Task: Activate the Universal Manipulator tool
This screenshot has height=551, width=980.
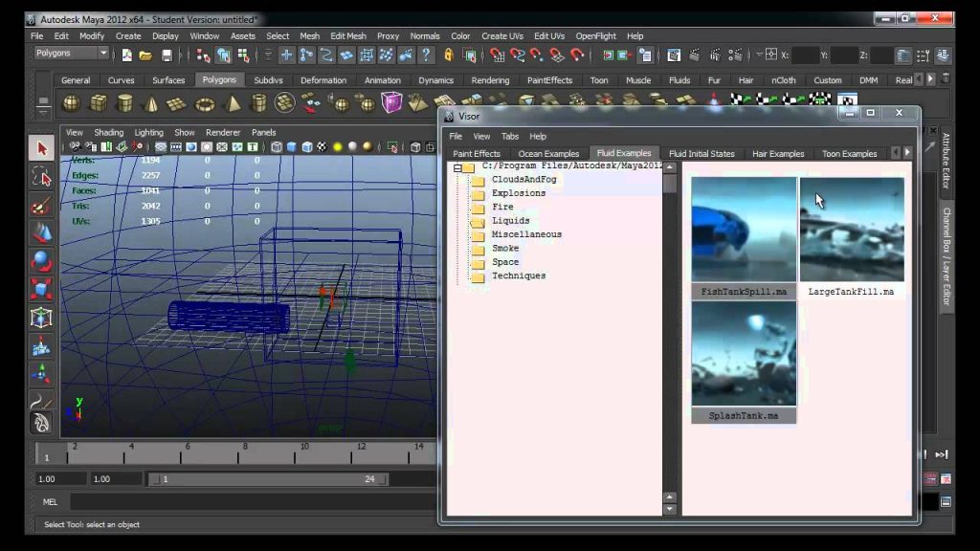Action: click(41, 318)
